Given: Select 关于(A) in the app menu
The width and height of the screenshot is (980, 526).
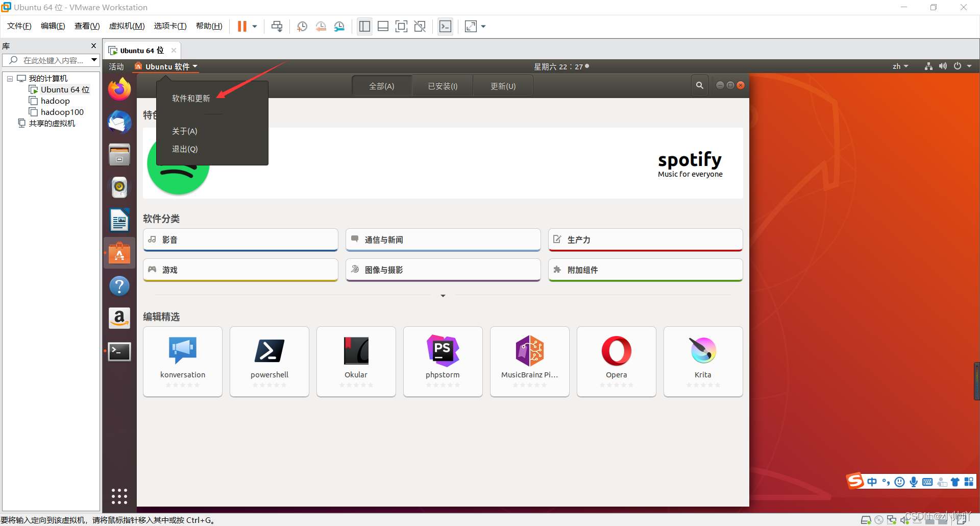Looking at the screenshot, I should click(184, 131).
